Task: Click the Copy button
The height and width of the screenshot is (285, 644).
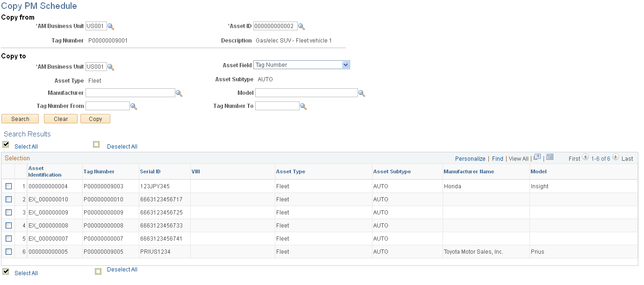Action: coord(95,119)
